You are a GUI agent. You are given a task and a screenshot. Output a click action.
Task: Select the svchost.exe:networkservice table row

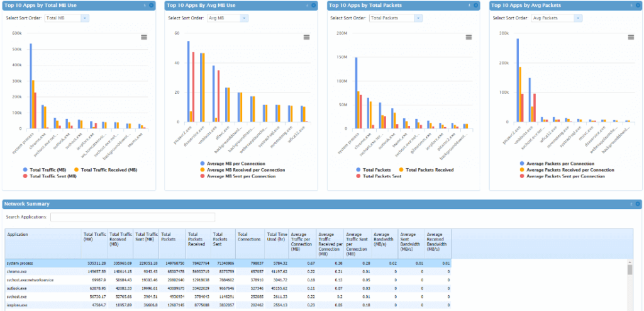[x=228, y=280]
